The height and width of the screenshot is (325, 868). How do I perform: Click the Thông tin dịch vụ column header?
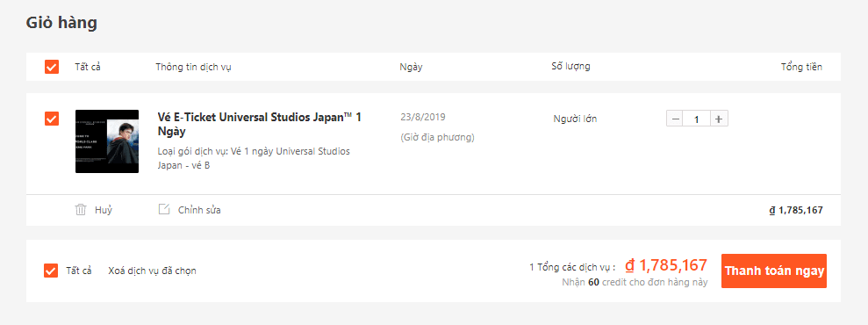[193, 67]
